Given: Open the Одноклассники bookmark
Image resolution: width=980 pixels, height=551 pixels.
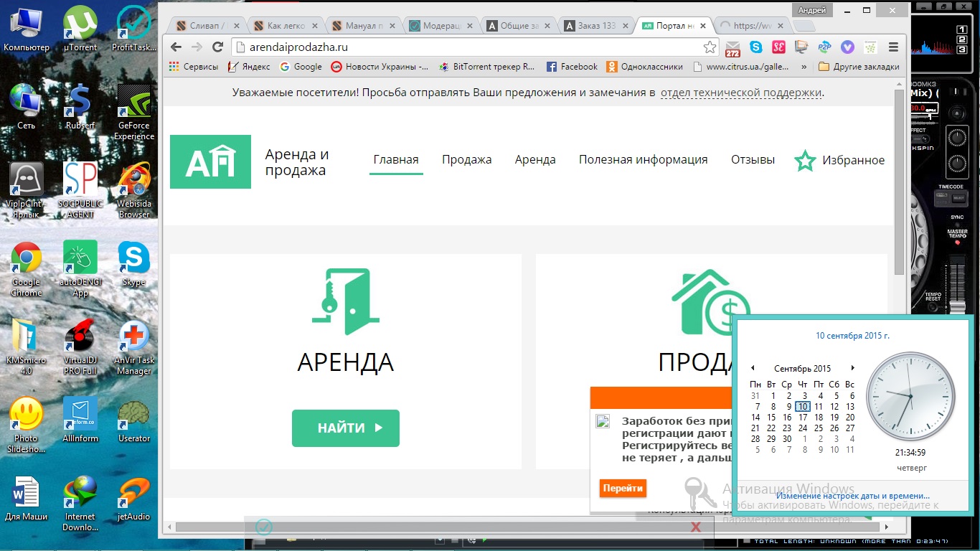Looking at the screenshot, I should tap(644, 67).
